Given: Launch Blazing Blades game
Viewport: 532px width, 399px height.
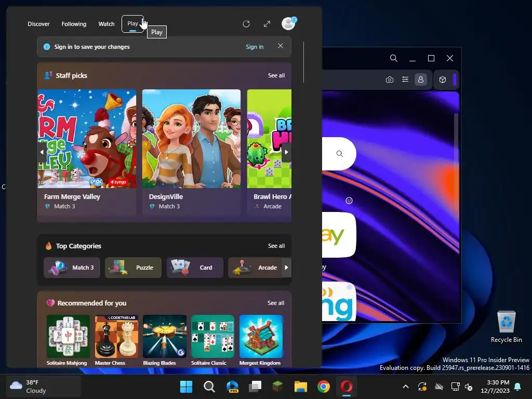Looking at the screenshot, I should click(165, 340).
